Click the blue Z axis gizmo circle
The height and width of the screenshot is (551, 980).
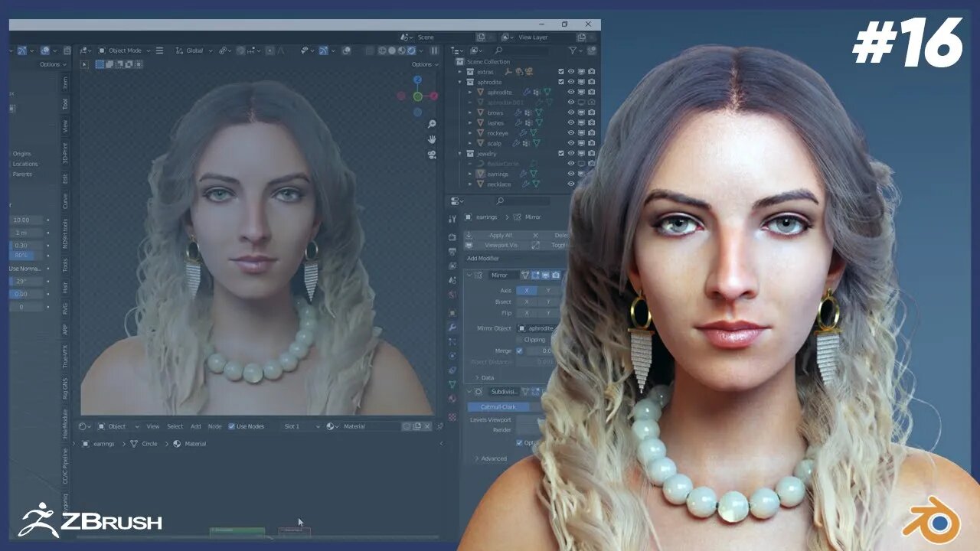(417, 80)
